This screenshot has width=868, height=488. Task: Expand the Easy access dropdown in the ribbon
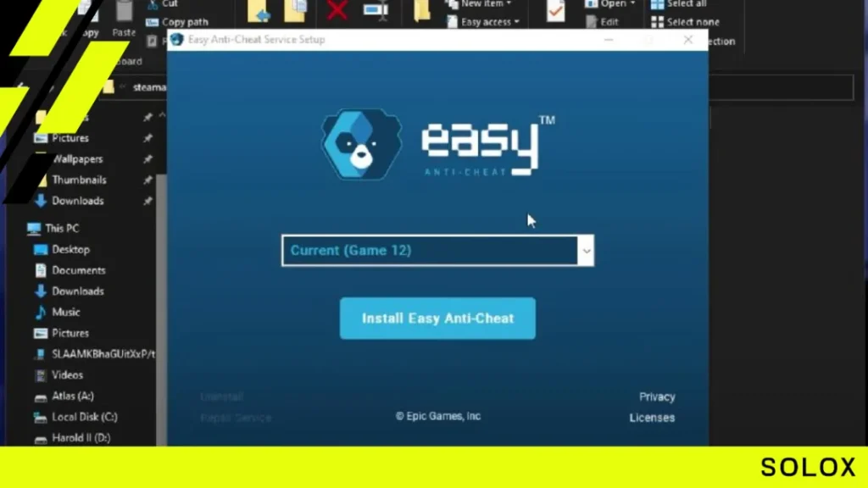(484, 22)
